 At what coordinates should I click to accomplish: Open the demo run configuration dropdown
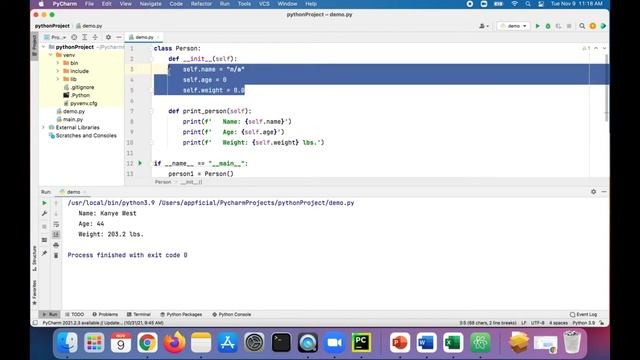513,26
